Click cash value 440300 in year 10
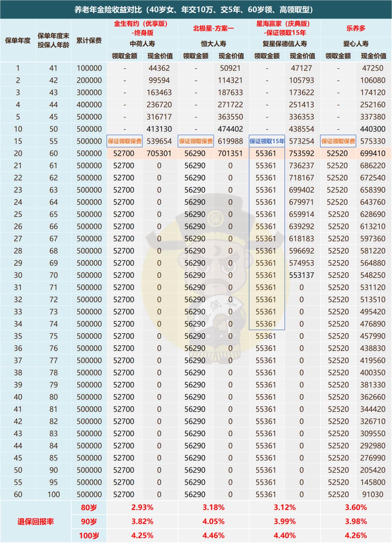This screenshot has width=392, height=543. pos(373,129)
